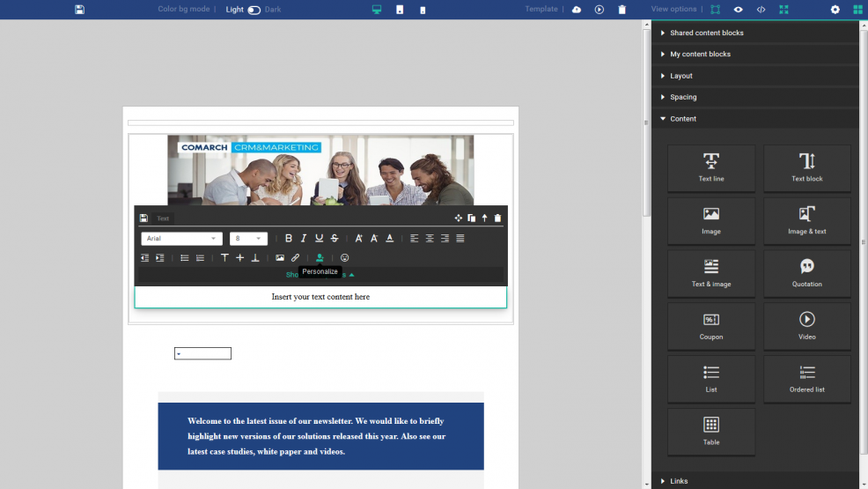Toggle preview with the eye icon
Screen dimensions: 868x489
738,10
